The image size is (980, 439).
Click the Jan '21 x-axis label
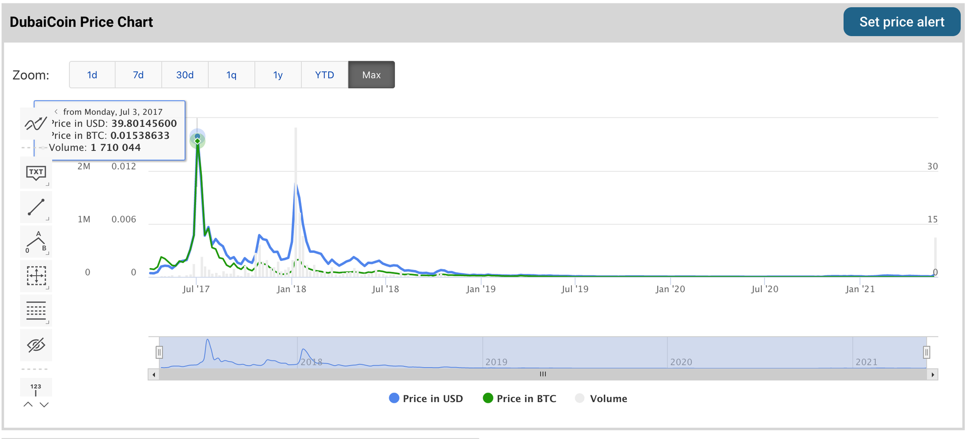point(860,289)
